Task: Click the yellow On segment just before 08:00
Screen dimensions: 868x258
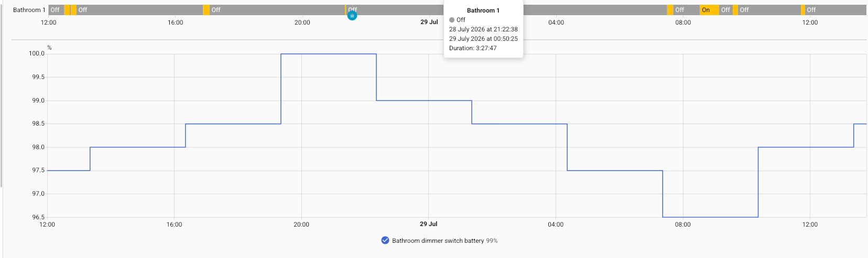Action: click(670, 10)
